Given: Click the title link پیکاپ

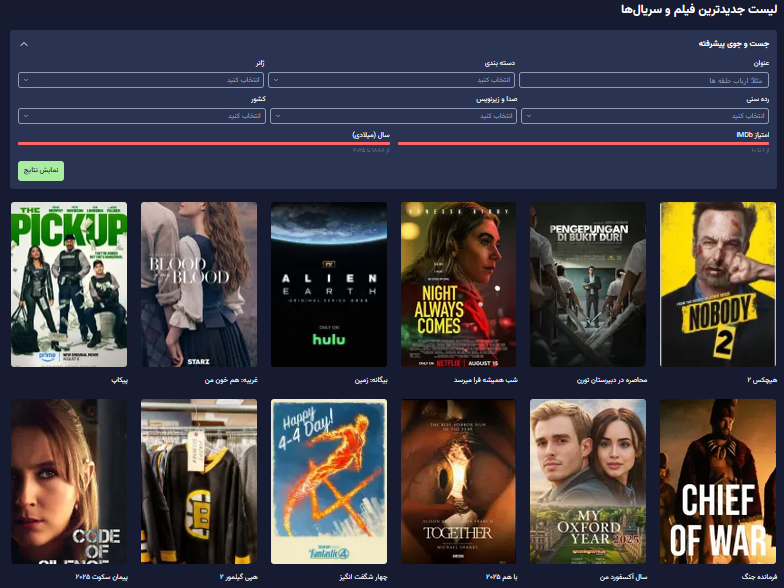Looking at the screenshot, I should click(x=120, y=380).
